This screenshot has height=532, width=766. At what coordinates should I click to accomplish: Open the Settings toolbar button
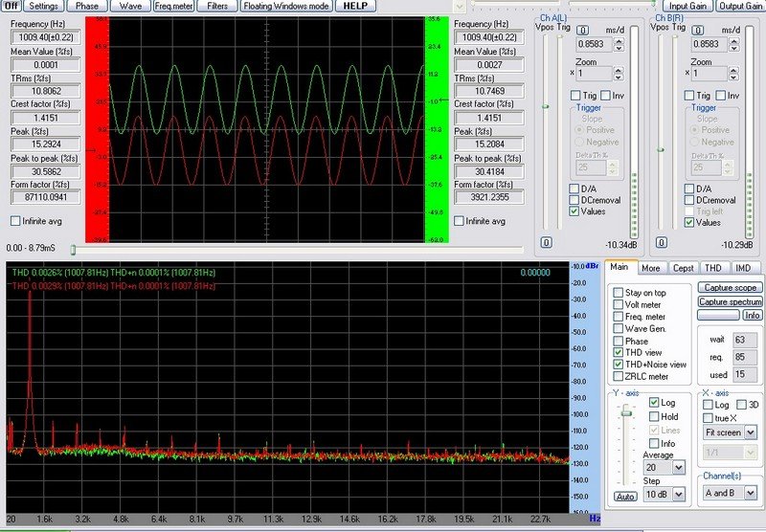44,6
